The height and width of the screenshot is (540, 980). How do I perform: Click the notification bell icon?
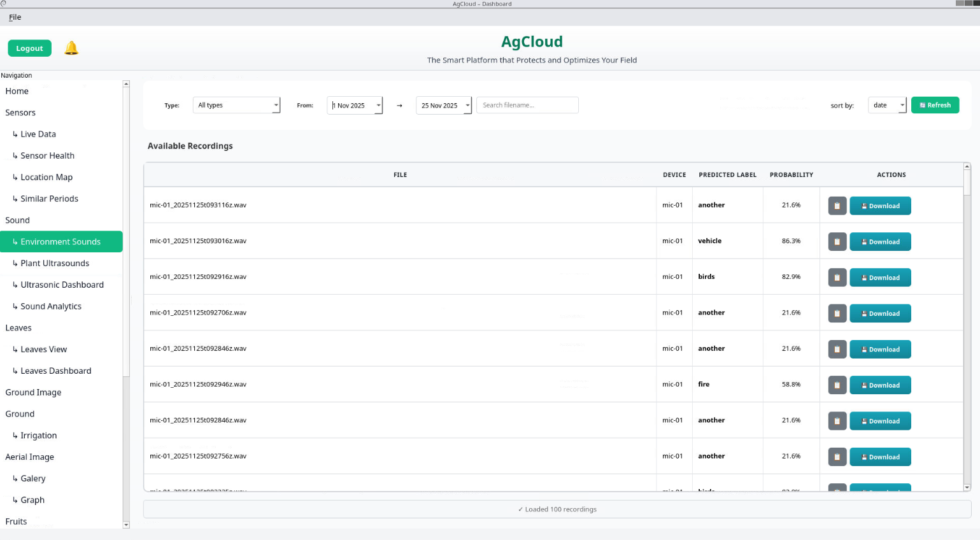click(71, 48)
